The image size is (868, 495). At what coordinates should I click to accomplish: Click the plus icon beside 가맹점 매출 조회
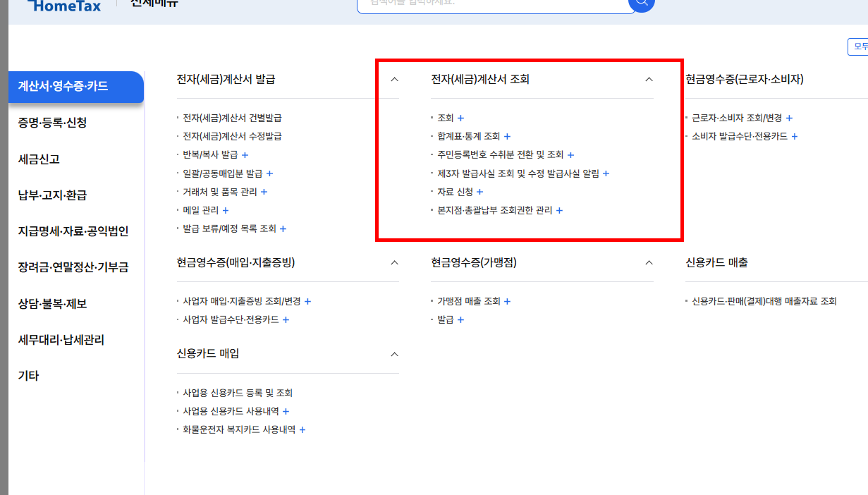pyautogui.click(x=507, y=300)
